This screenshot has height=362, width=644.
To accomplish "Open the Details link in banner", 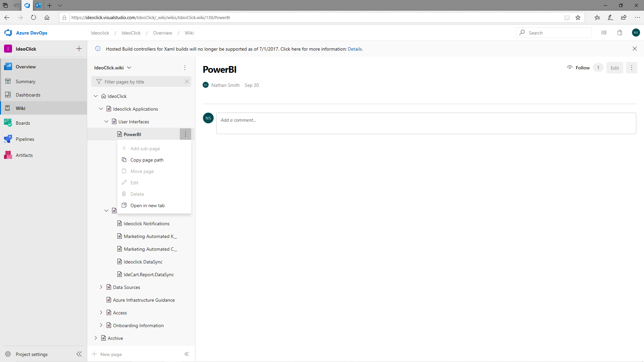I will click(355, 49).
